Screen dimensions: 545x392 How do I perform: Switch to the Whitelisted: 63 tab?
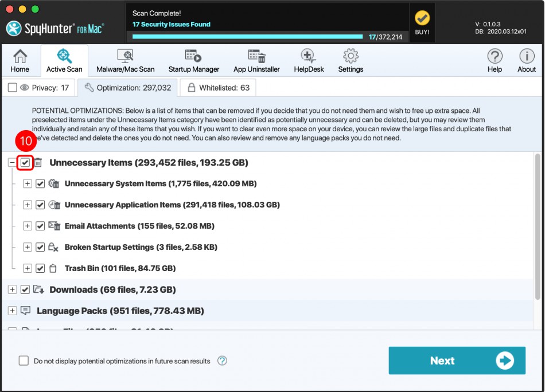pos(218,88)
